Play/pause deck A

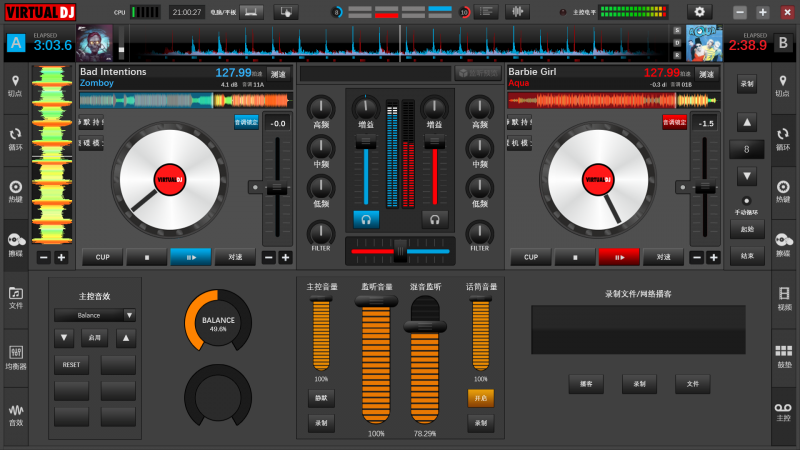click(x=191, y=257)
